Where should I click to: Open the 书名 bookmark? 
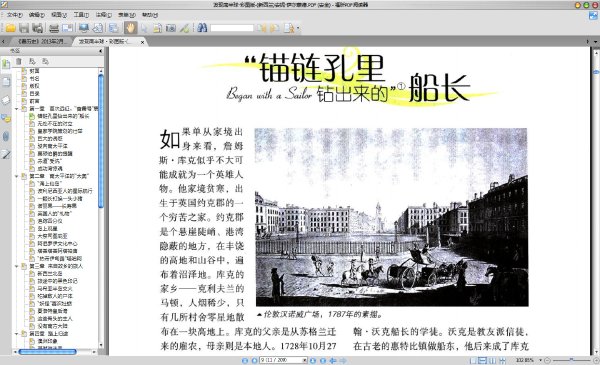click(34, 78)
